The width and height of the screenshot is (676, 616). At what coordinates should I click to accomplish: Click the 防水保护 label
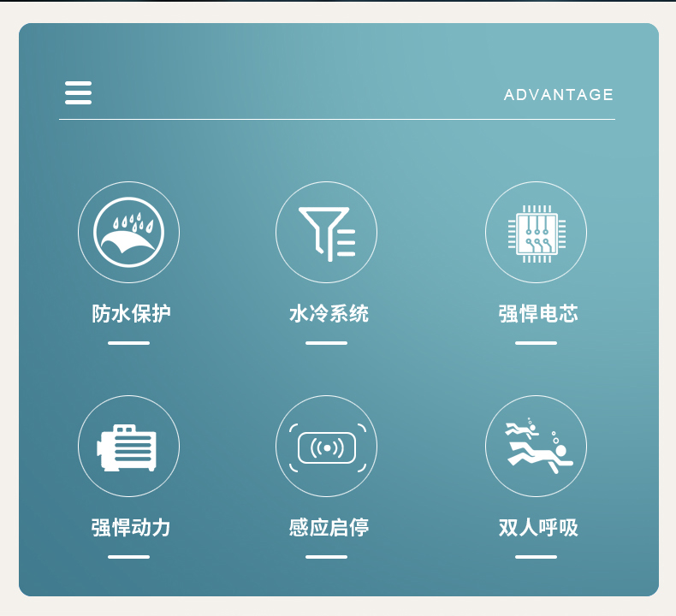click(x=131, y=313)
